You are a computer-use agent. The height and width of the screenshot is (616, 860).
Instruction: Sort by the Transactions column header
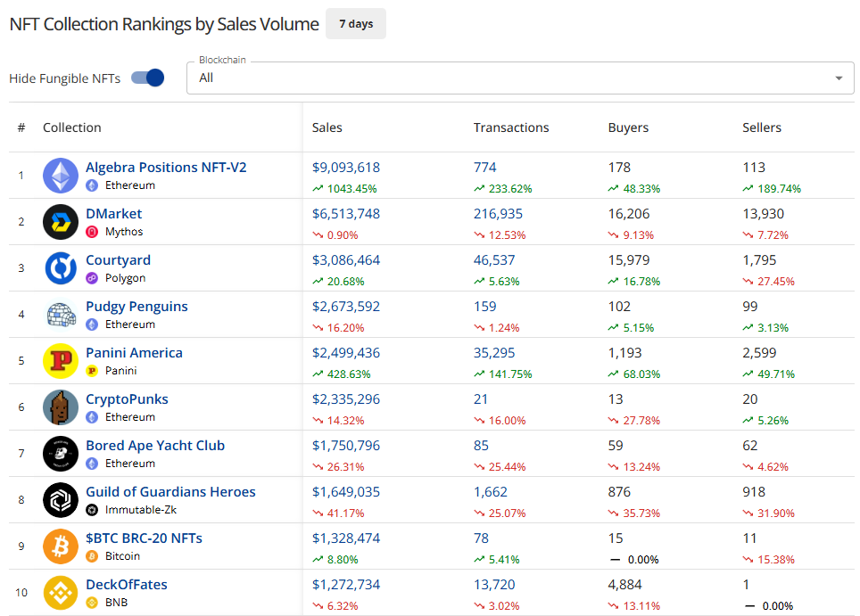click(x=511, y=127)
